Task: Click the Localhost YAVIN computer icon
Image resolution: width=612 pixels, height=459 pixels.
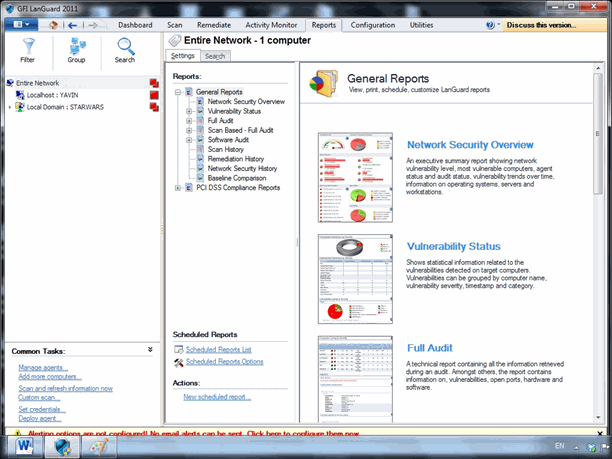Action: (x=20, y=95)
